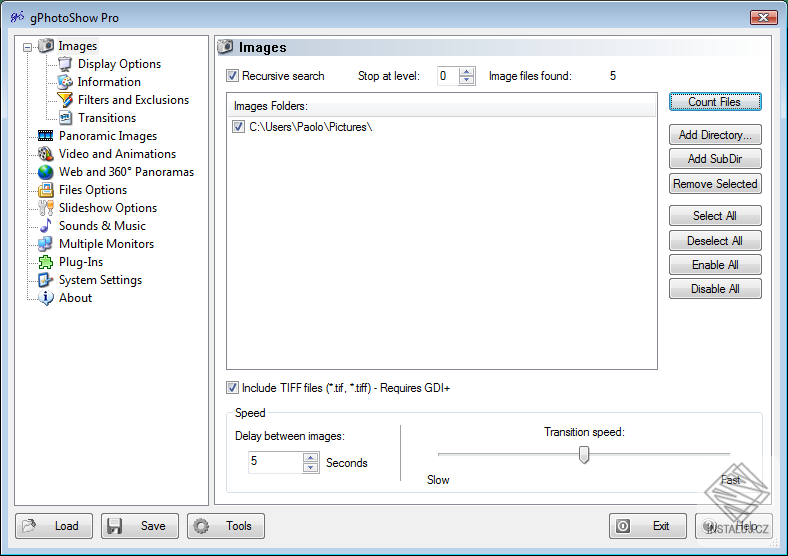788x556 pixels.
Task: Uncheck the C:\Users\Paolo\Pictures\ folder checkbox
Action: [x=238, y=127]
